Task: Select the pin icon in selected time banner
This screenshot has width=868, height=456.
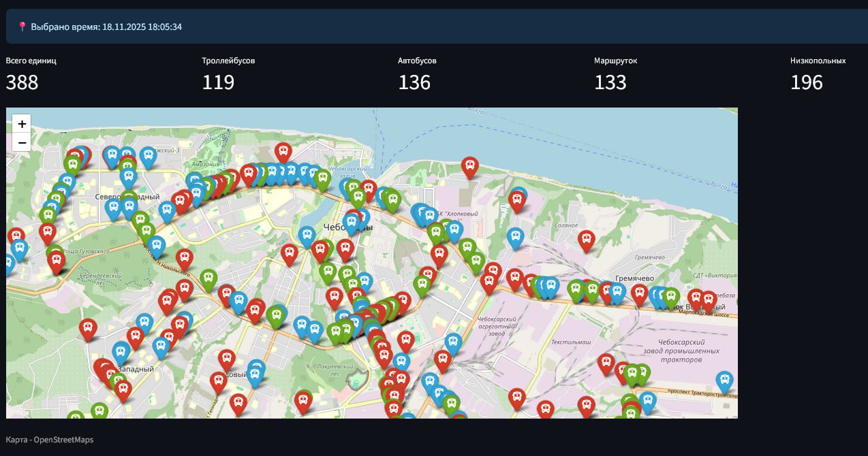Action: [x=22, y=27]
